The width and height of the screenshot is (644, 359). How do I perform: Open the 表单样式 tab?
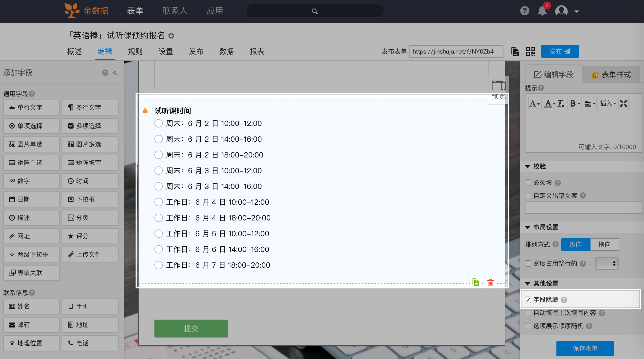[x=611, y=75]
